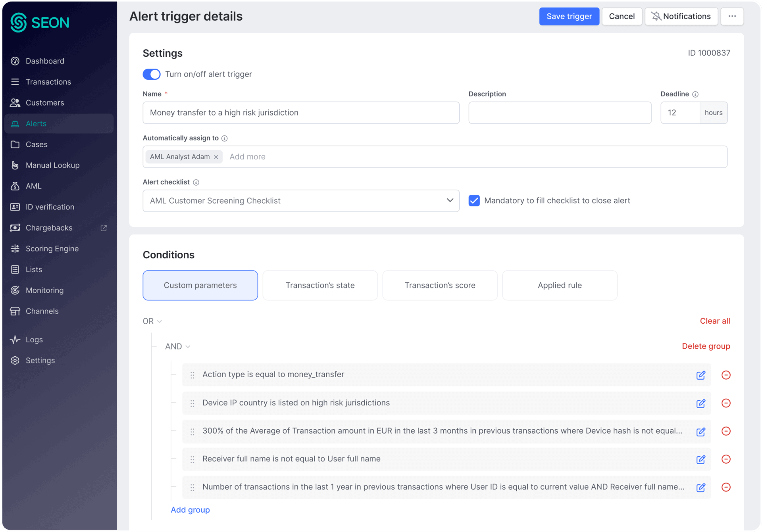
Task: Remove the AML Analyst Adam tag
Action: click(216, 157)
